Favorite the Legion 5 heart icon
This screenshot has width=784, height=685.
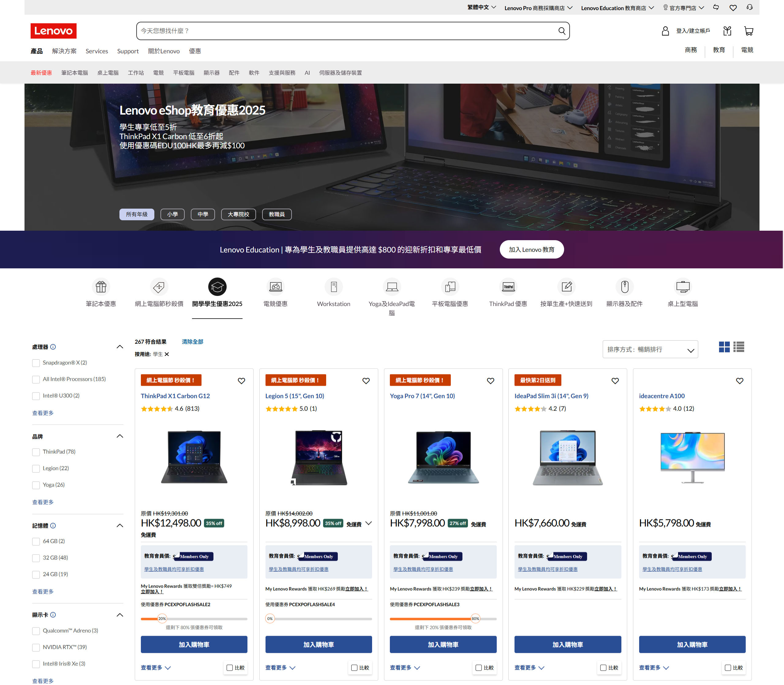coord(366,381)
